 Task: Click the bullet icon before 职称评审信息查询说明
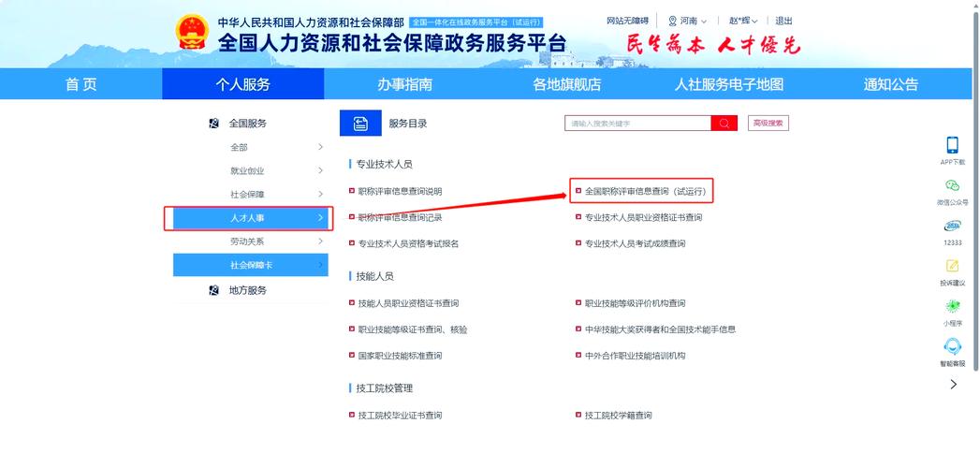tap(352, 191)
